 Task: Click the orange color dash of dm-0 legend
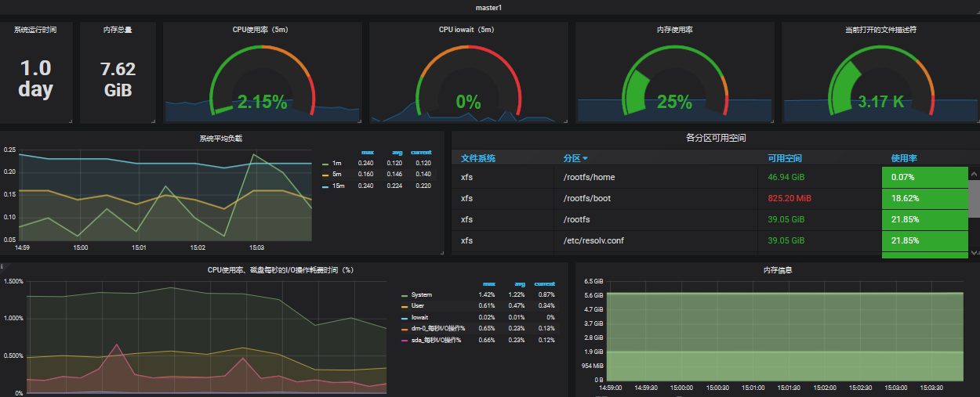pyautogui.click(x=405, y=328)
